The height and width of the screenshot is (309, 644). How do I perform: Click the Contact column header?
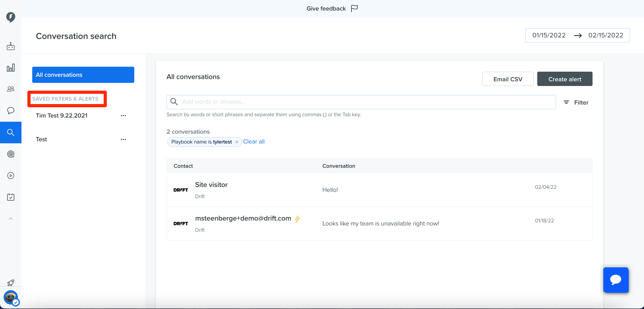pyautogui.click(x=183, y=166)
